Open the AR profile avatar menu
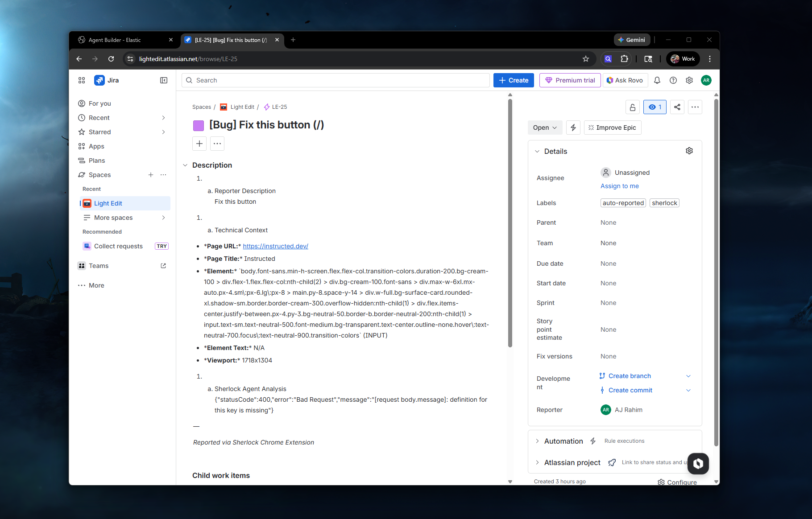The height and width of the screenshot is (519, 812). [706, 80]
